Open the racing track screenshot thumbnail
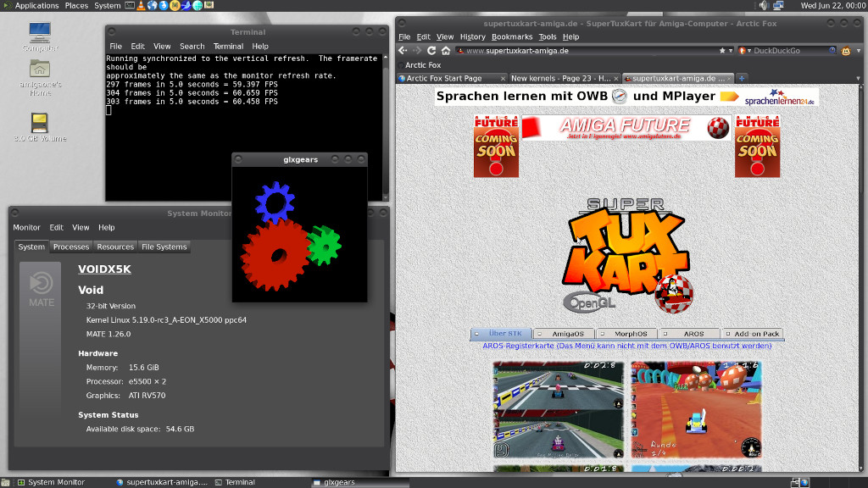 [558, 410]
